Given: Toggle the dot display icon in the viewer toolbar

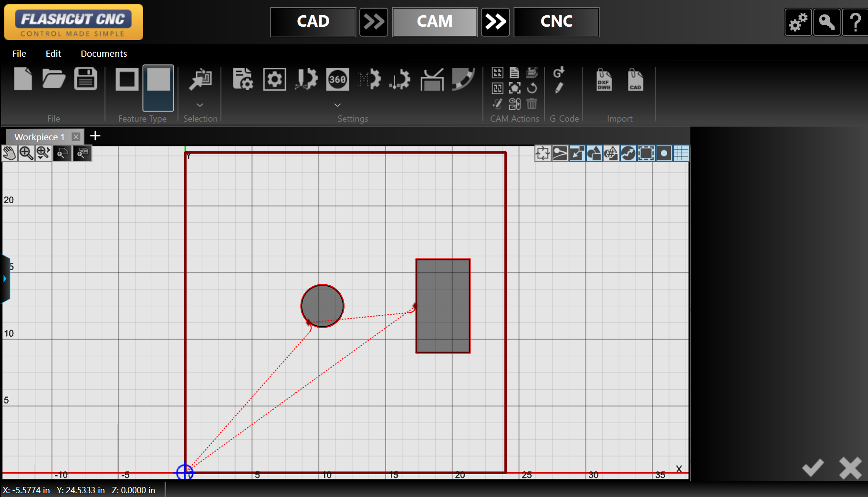Looking at the screenshot, I should point(664,153).
